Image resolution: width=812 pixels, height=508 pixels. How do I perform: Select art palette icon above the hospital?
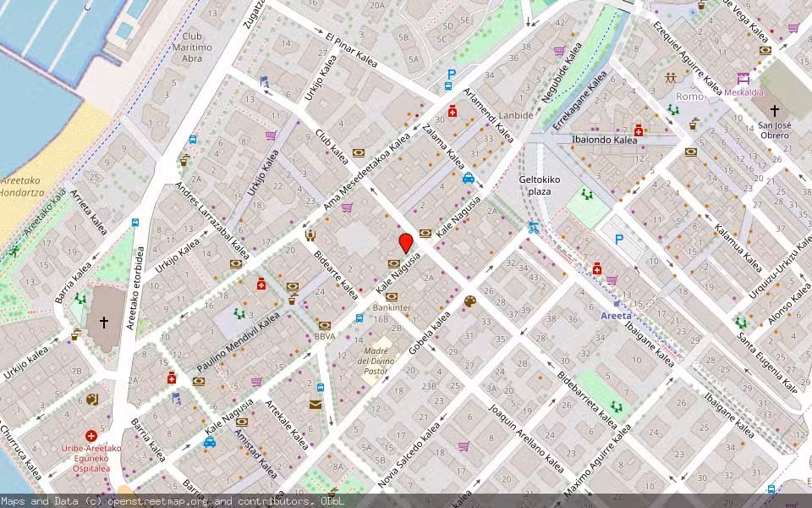click(x=91, y=399)
